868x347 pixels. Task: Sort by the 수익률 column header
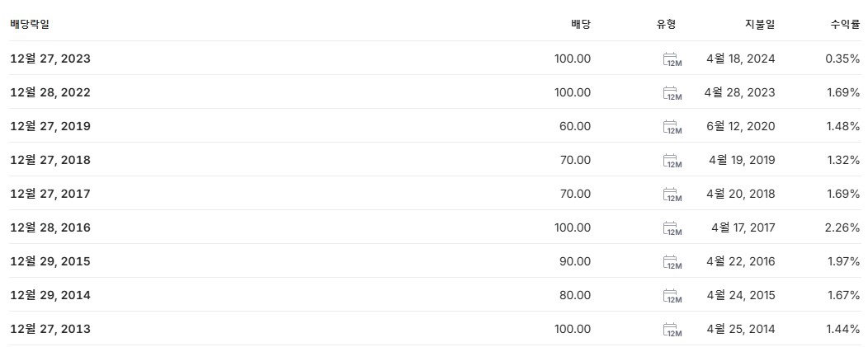pyautogui.click(x=845, y=24)
